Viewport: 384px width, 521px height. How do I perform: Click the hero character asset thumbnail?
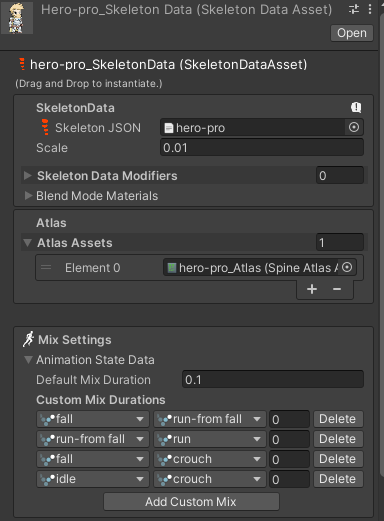tap(17, 18)
